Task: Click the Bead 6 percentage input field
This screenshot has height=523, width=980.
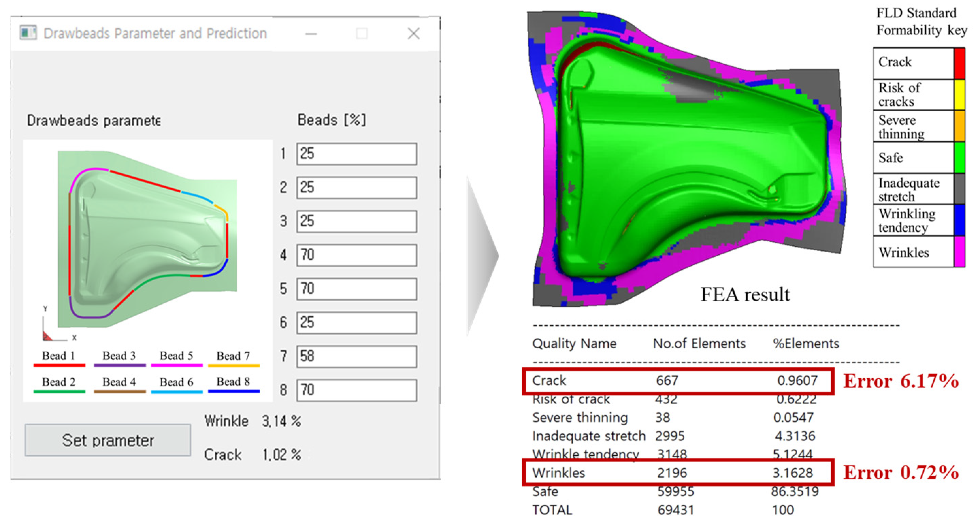Action: click(x=357, y=323)
